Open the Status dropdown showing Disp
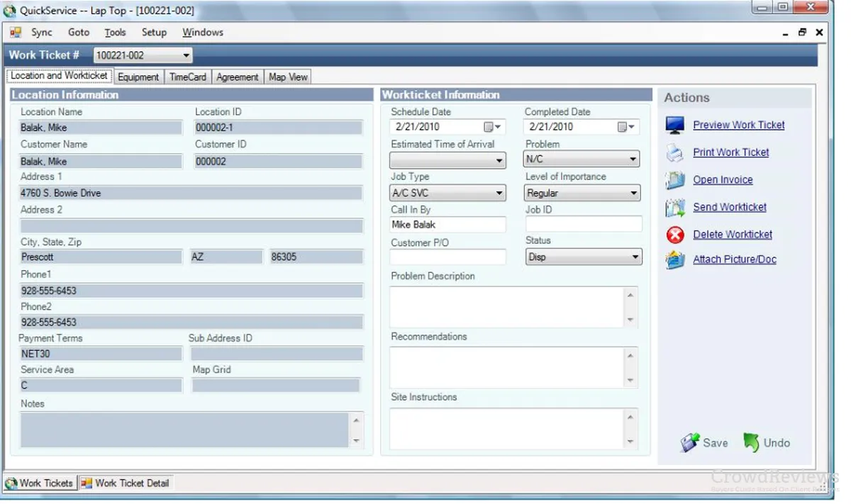Screen dimensions: 851x504 (x=635, y=257)
